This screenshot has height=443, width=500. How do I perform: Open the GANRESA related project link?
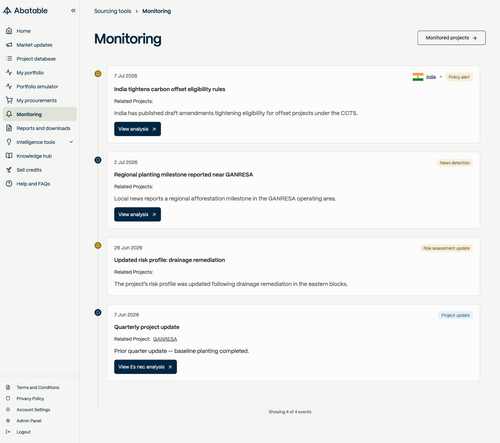165,339
